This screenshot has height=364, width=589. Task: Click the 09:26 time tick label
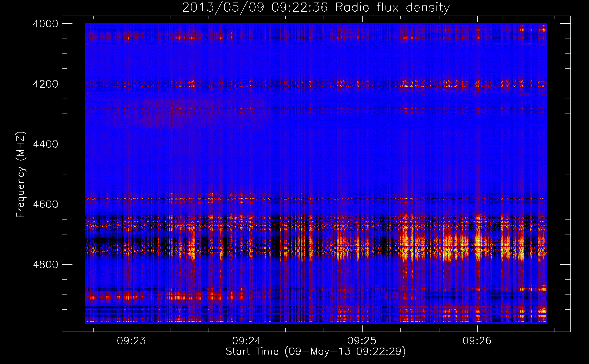pos(477,341)
